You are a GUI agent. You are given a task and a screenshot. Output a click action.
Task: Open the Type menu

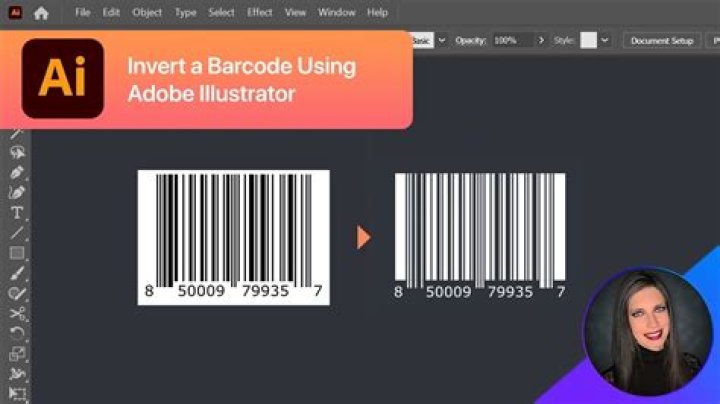click(x=186, y=12)
